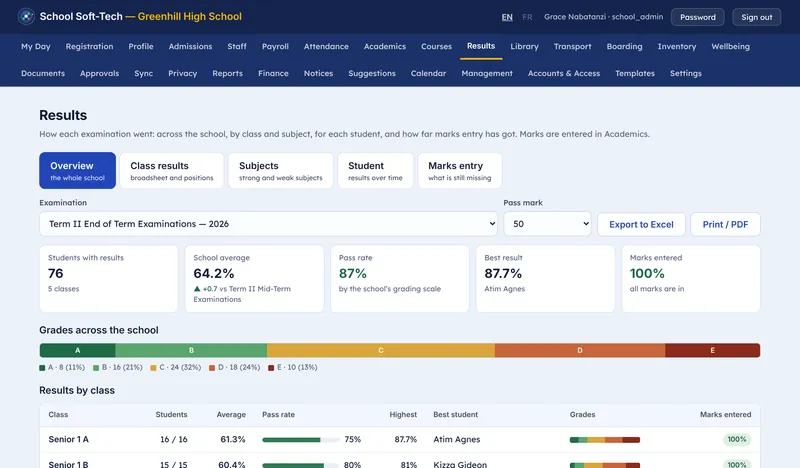The height and width of the screenshot is (468, 800).
Task: Open the My Day menu
Action: coord(36,46)
